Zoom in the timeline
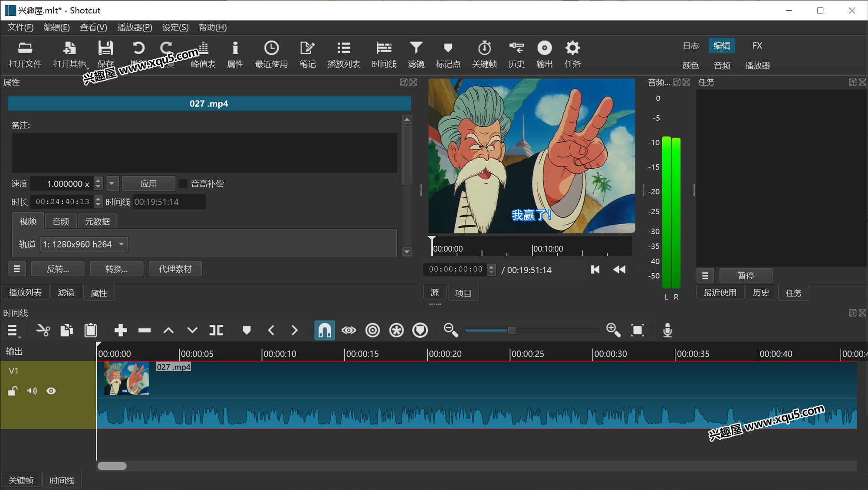The width and height of the screenshot is (868, 490). coord(613,330)
